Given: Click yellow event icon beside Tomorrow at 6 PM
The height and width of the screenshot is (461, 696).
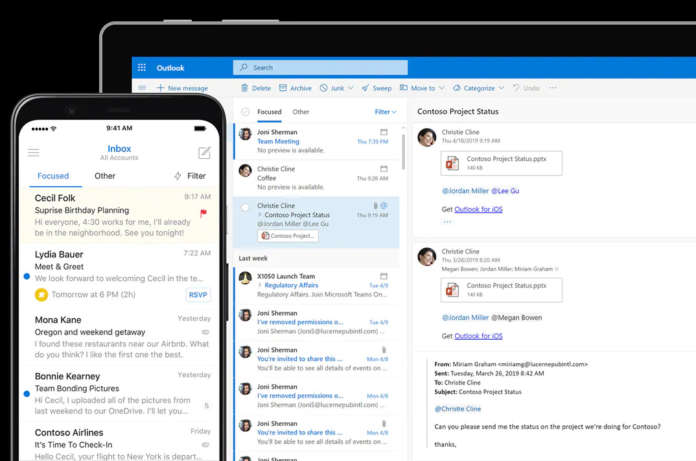Looking at the screenshot, I should coord(41,295).
